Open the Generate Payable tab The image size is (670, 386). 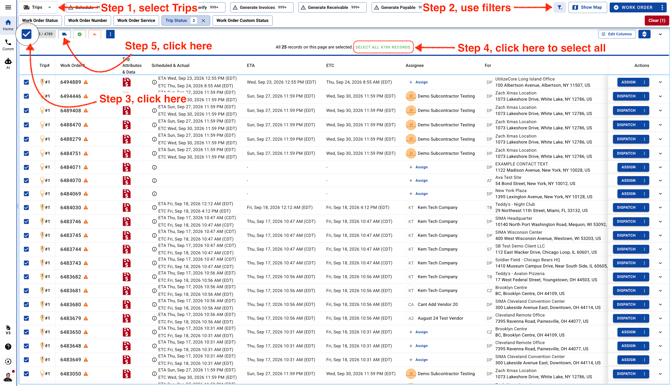tap(397, 7)
